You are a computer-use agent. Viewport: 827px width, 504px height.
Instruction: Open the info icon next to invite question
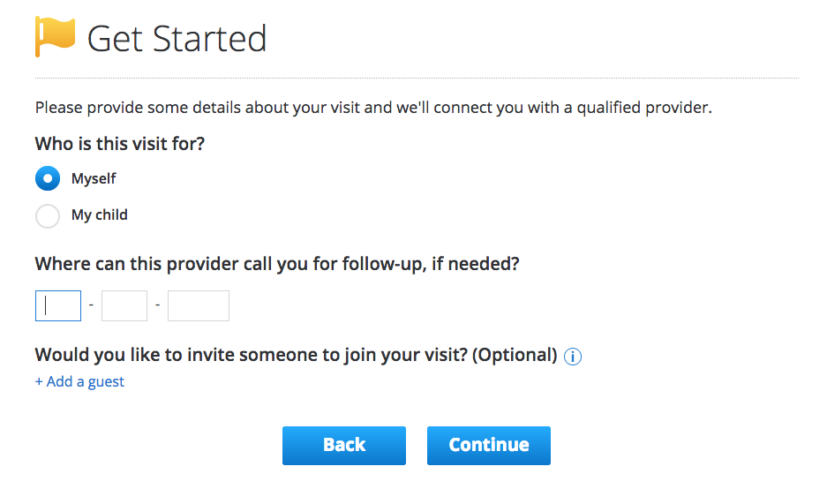click(x=573, y=357)
